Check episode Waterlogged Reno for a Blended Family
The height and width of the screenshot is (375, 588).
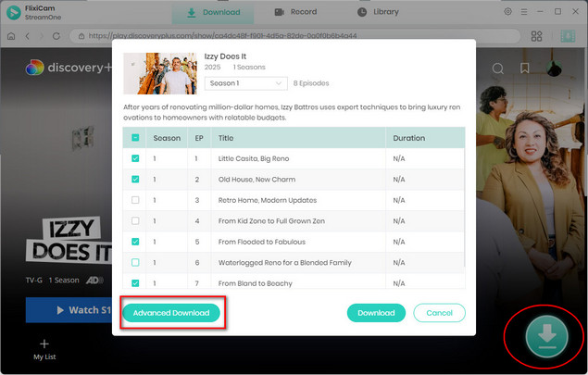coord(135,263)
